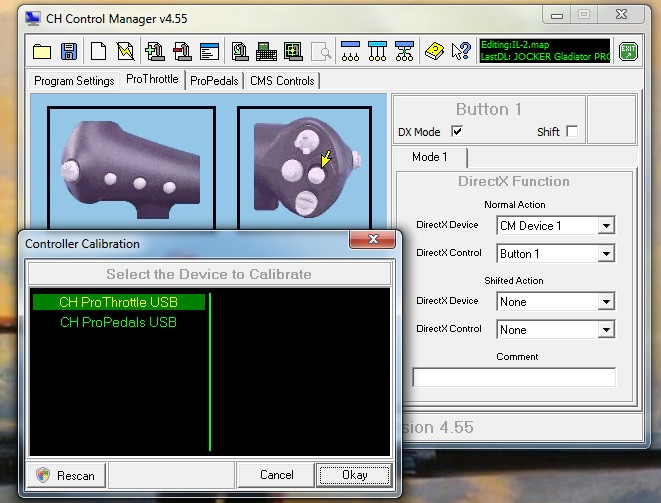The width and height of the screenshot is (661, 503).
Task: Click the green crosshair grid toolbar icon
Action: click(293, 51)
